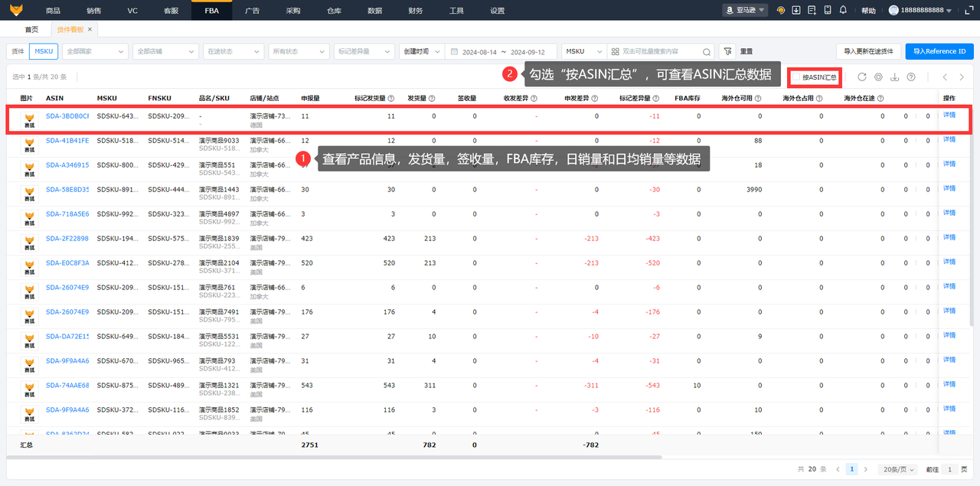980x486 pixels.
Task: Click the right arrow icon above table
Action: (962, 77)
